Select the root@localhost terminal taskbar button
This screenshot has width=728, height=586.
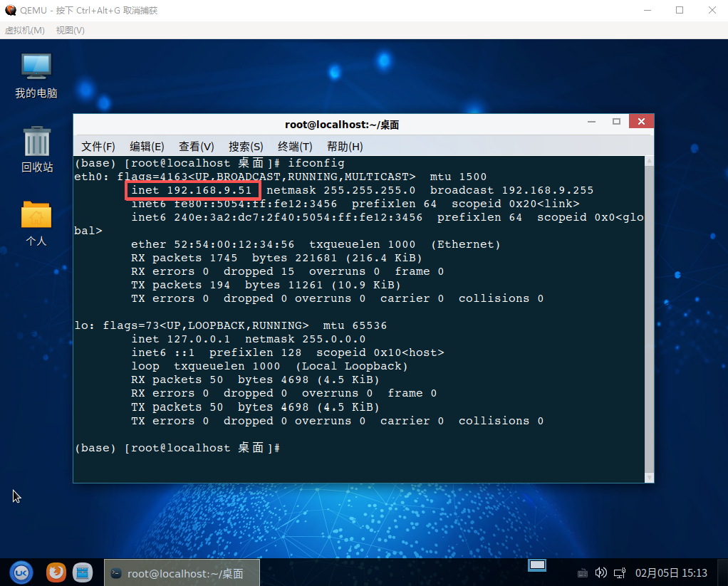182,572
